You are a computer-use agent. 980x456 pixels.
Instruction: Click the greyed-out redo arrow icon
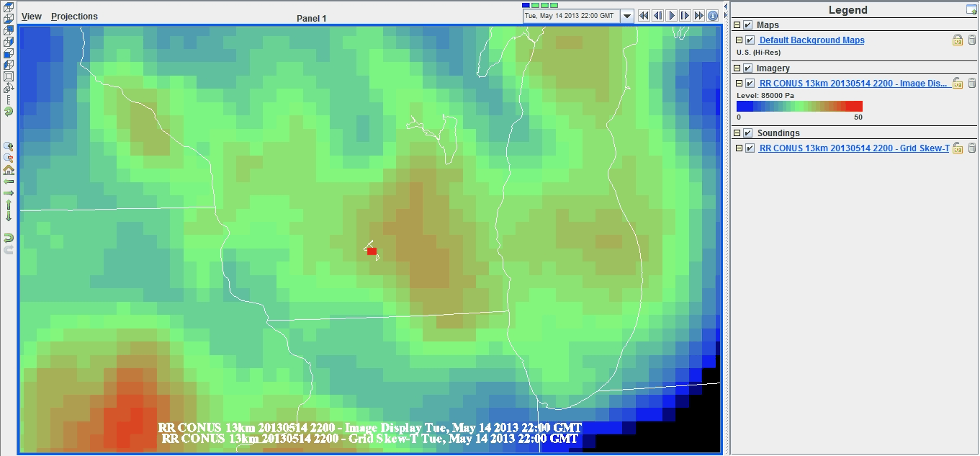pos(9,249)
